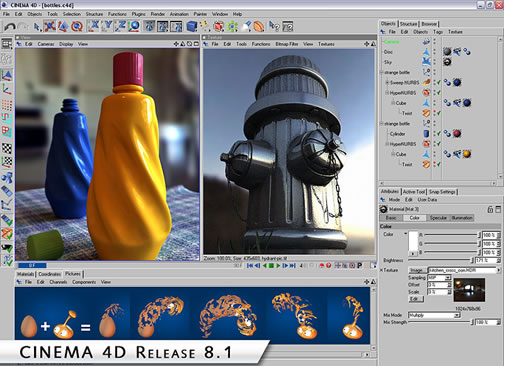
Task: Select the Rotate tool in the top toolbar
Action: pos(77,26)
